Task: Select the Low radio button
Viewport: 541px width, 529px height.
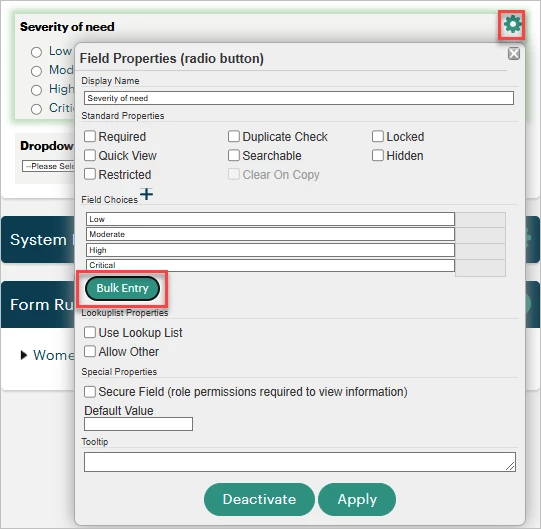Action: click(36, 52)
